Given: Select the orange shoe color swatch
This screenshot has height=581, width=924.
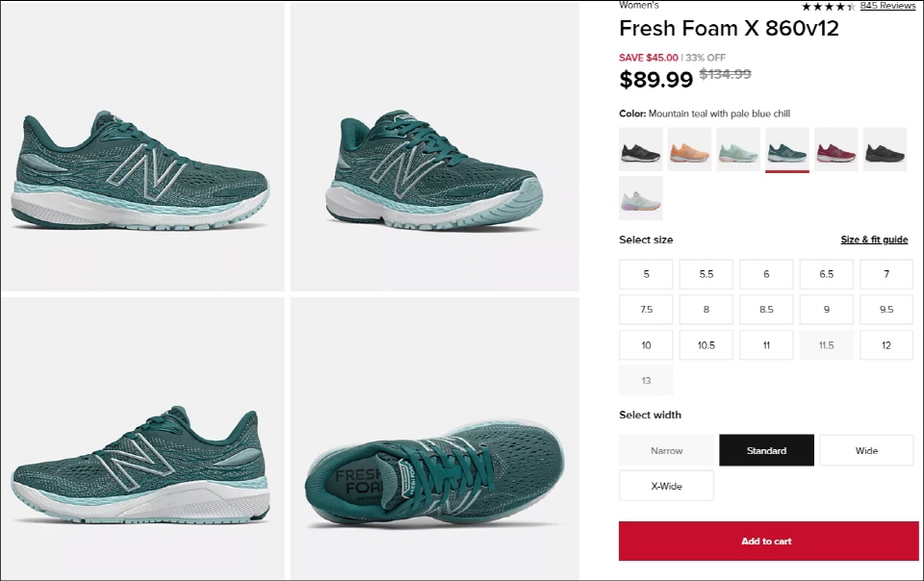Looking at the screenshot, I should point(689,149).
